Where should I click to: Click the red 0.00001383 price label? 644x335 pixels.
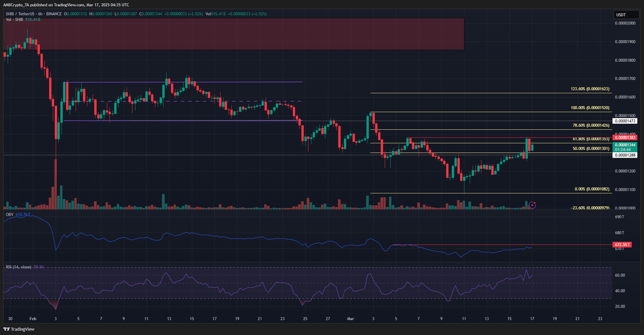(625, 138)
